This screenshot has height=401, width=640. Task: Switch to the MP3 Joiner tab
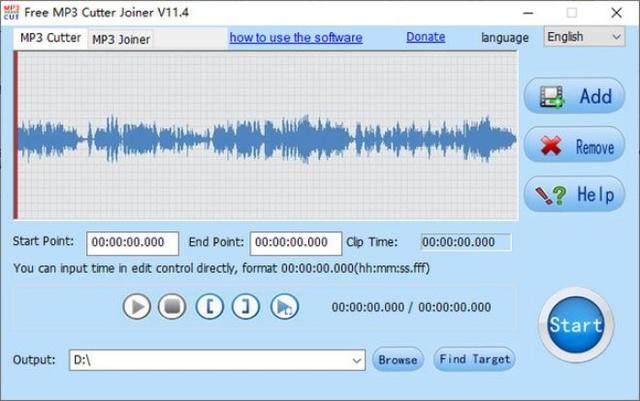(121, 40)
